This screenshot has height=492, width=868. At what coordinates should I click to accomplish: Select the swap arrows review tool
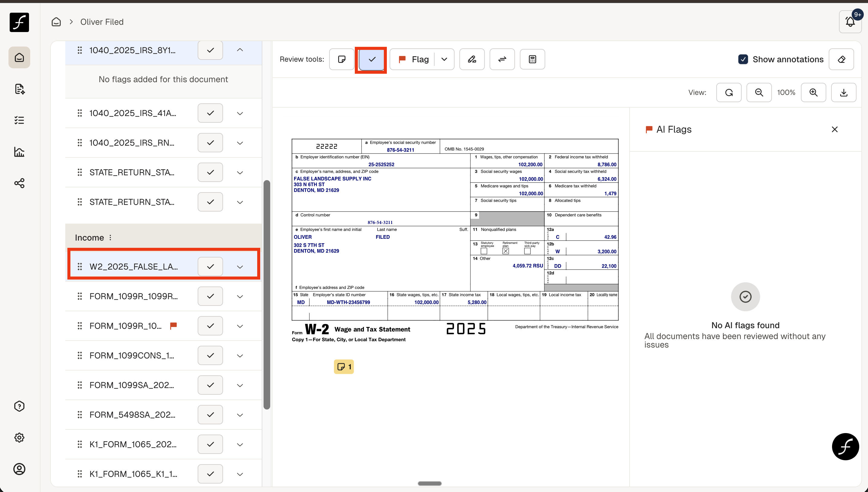tap(502, 59)
